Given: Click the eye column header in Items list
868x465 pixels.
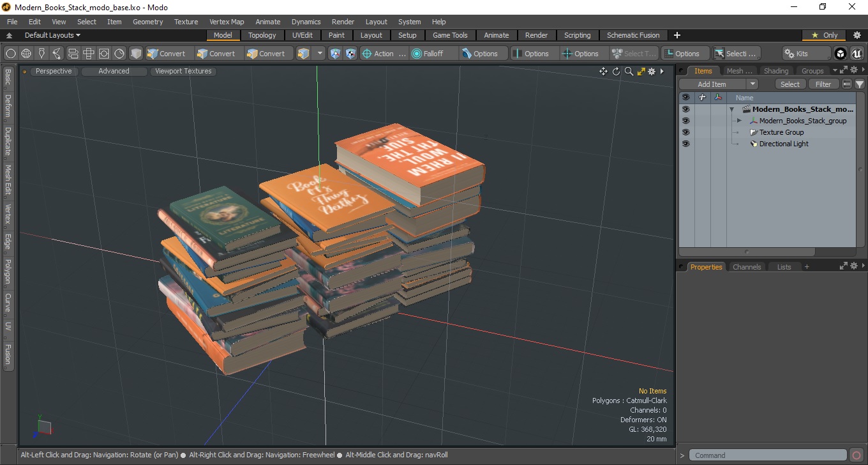Looking at the screenshot, I should [x=685, y=98].
